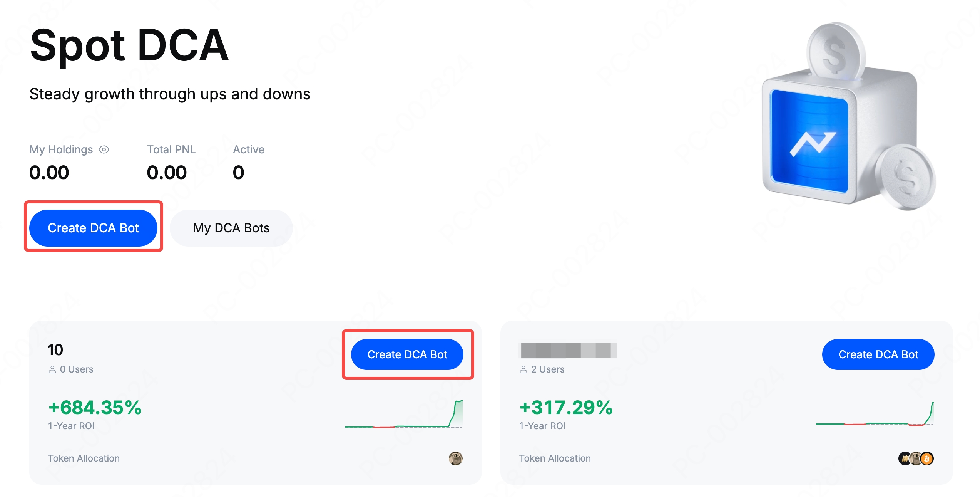Create DCA Bot for strategy named 10
The width and height of the screenshot is (980, 497).
(x=407, y=354)
